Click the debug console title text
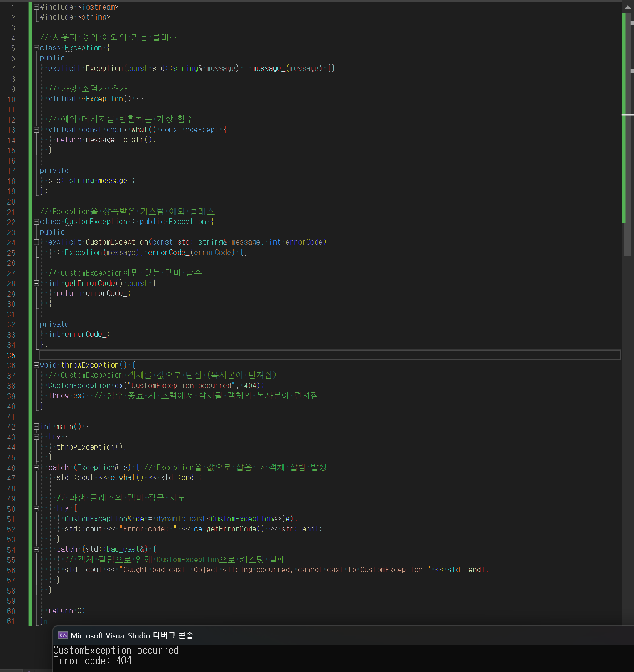The height and width of the screenshot is (672, 634). [x=132, y=635]
